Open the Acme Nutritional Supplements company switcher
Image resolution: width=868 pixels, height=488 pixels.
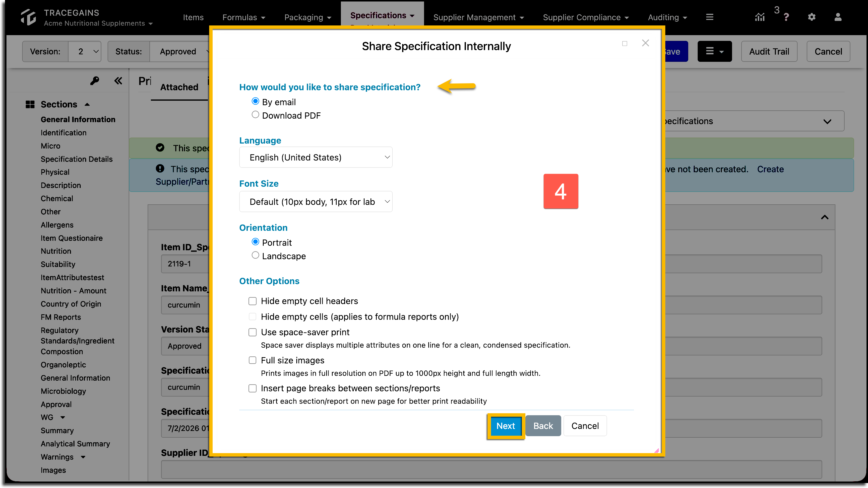click(x=98, y=23)
